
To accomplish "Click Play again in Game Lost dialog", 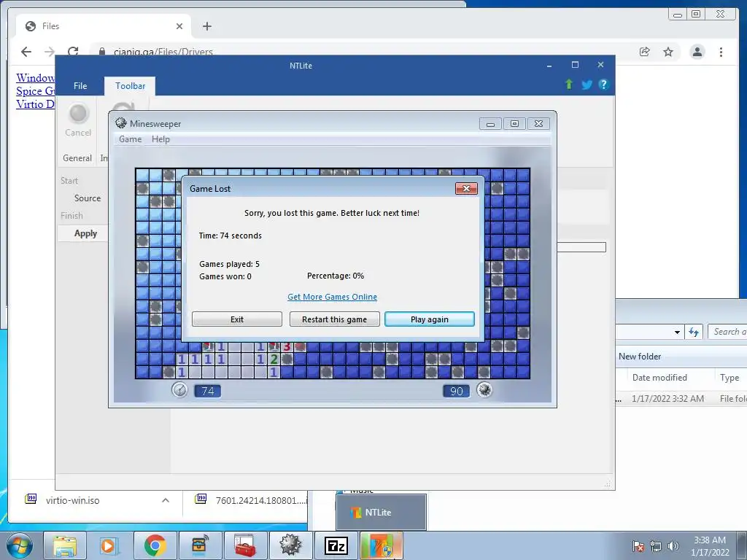I will [x=429, y=319].
